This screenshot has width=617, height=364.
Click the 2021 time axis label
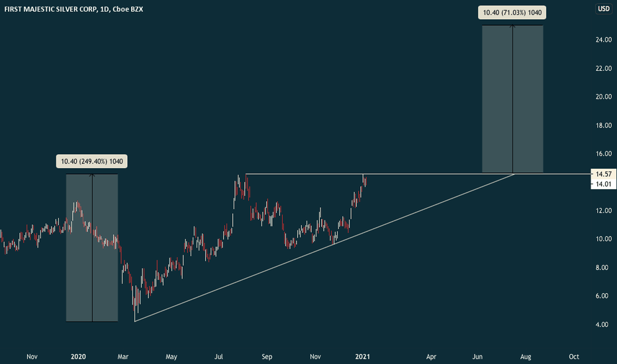362,357
